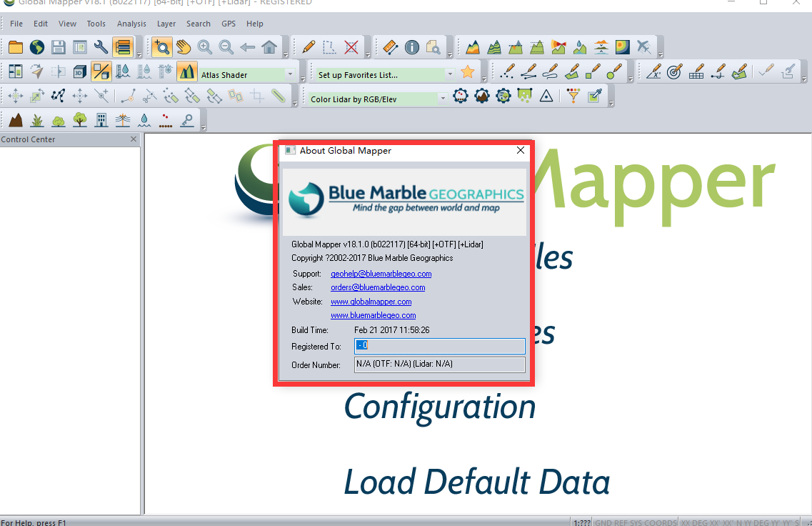This screenshot has width=812, height=526.
Task: Click the Feature Info tool icon
Action: 412,47
